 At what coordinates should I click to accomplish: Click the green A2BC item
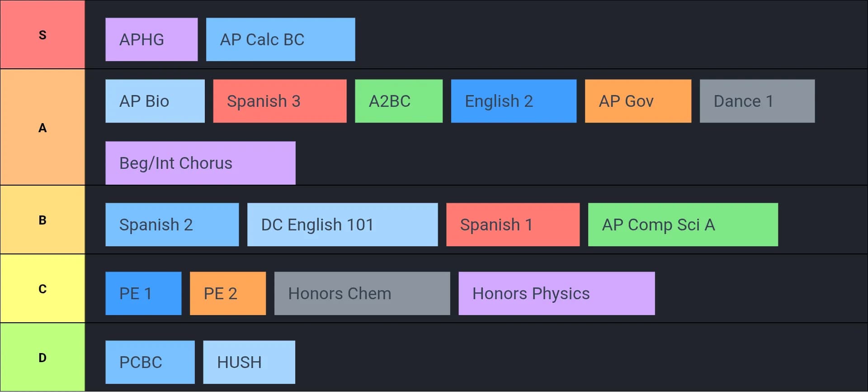click(398, 101)
